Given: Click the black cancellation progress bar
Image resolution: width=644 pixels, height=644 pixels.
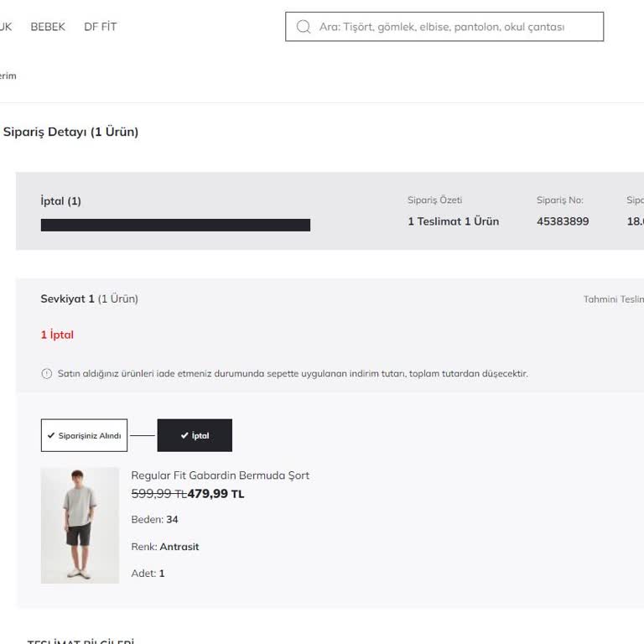Looking at the screenshot, I should pos(175,225).
